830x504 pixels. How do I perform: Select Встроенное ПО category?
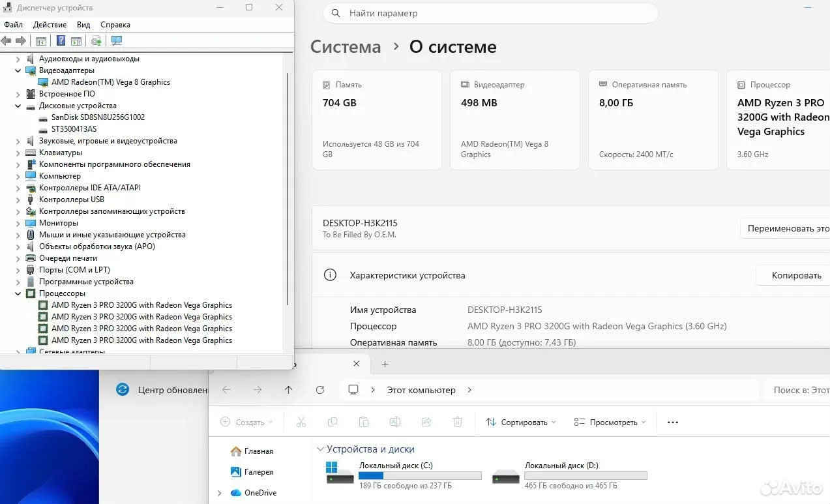click(x=67, y=94)
